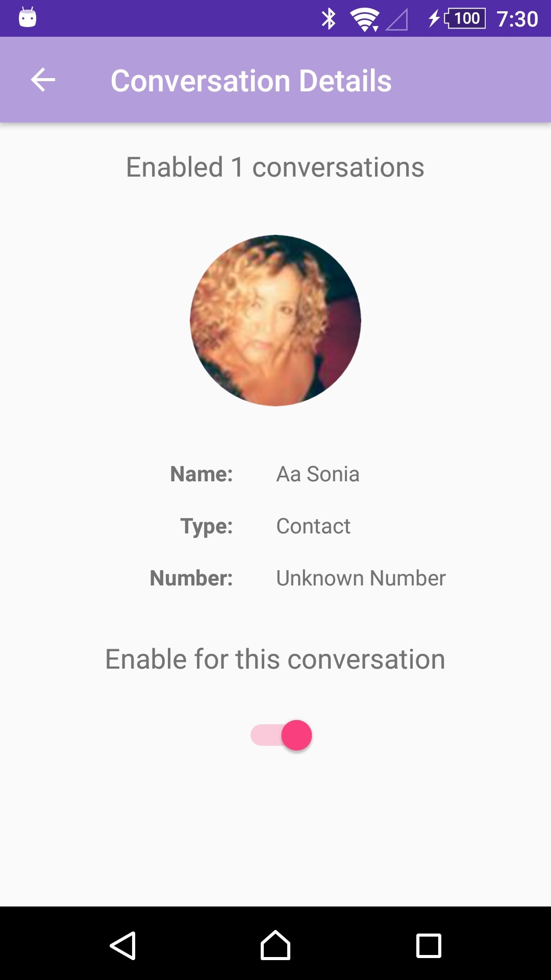Tap the Unknown Number value
This screenshot has width=551, height=980.
click(x=361, y=578)
